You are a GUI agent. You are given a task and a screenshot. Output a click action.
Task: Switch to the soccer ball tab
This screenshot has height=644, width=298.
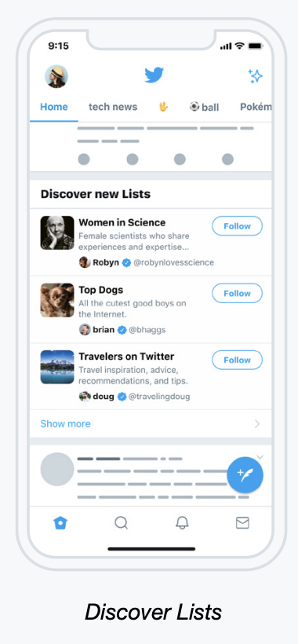204,107
